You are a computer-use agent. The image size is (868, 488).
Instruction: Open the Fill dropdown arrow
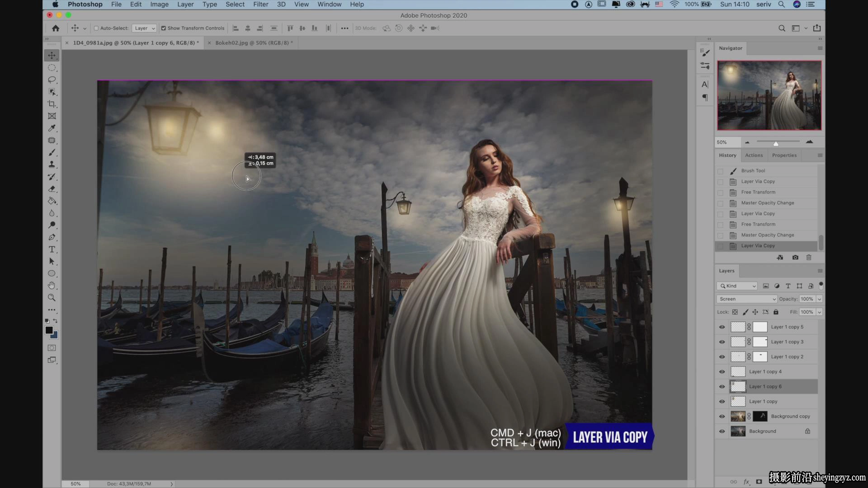click(x=819, y=312)
